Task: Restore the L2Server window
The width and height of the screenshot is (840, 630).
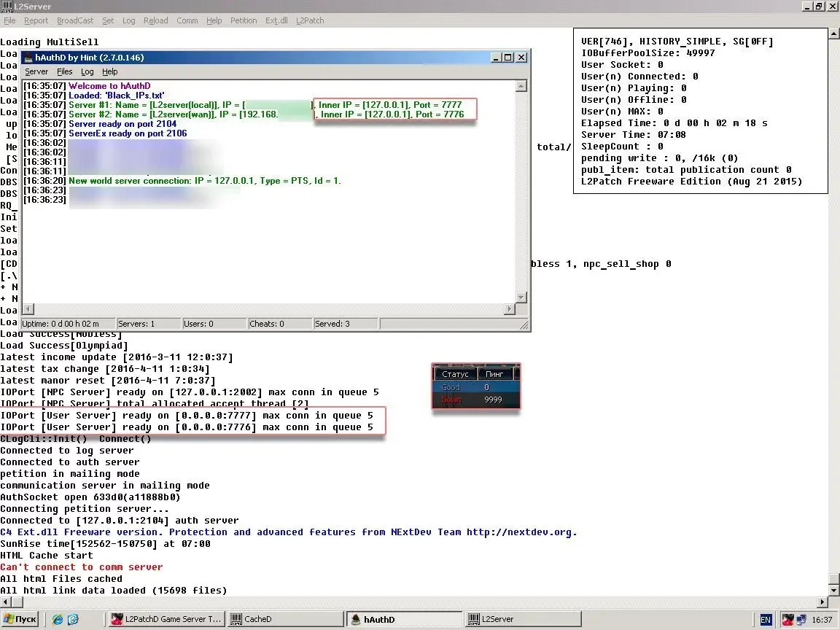Action: (x=819, y=6)
